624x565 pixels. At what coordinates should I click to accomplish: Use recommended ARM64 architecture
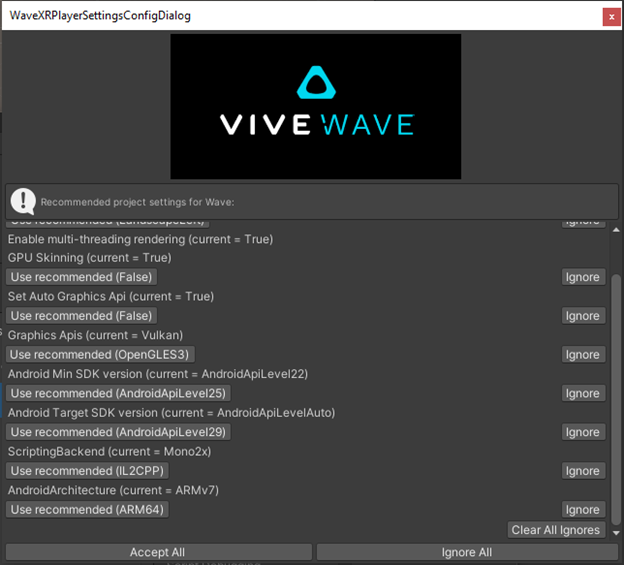(x=88, y=510)
